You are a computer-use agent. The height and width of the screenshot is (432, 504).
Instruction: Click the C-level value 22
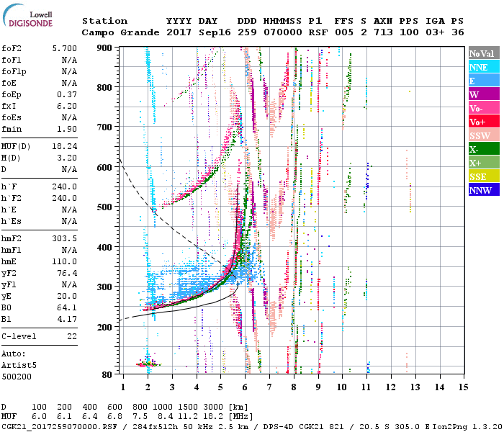(72, 336)
